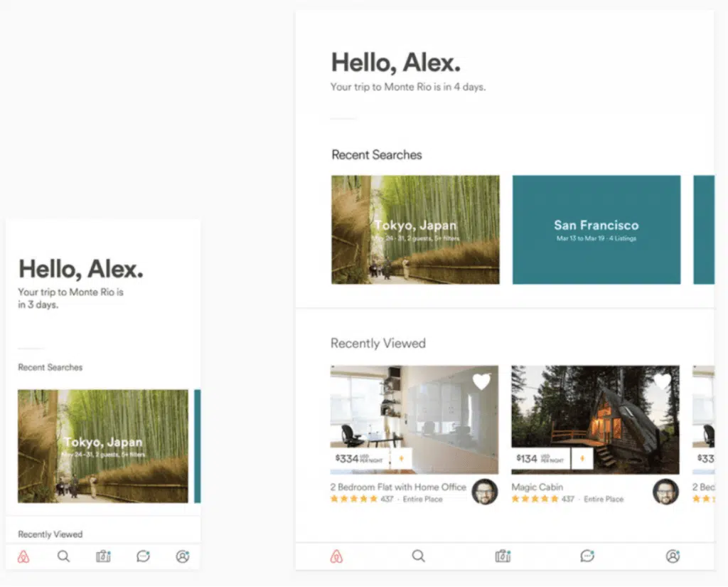This screenshot has height=587, width=728.
Task: Click the $334 price tag
Action: (x=360, y=459)
